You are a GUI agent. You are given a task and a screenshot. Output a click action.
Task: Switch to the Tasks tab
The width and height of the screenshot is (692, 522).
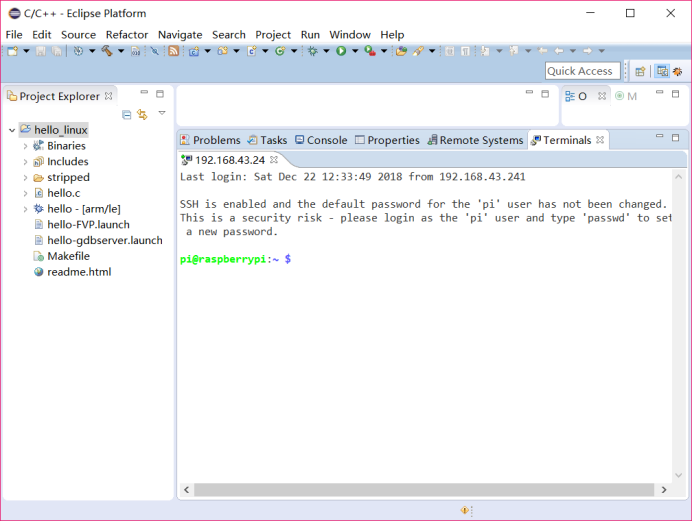[x=267, y=140]
